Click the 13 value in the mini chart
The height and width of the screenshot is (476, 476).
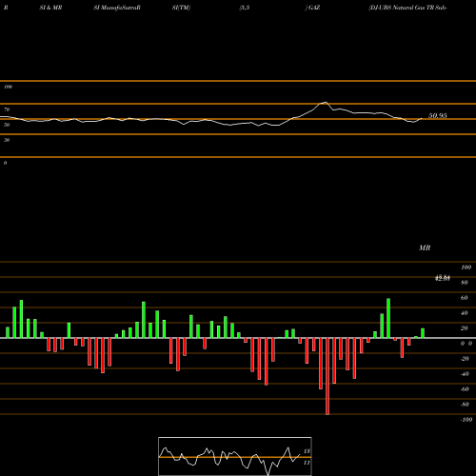307,451
